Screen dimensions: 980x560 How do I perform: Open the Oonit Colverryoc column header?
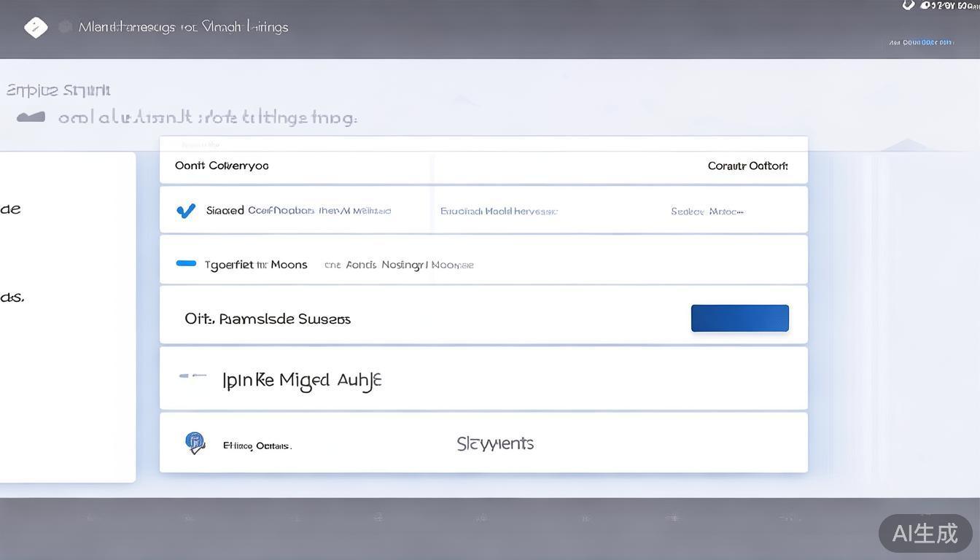(222, 166)
